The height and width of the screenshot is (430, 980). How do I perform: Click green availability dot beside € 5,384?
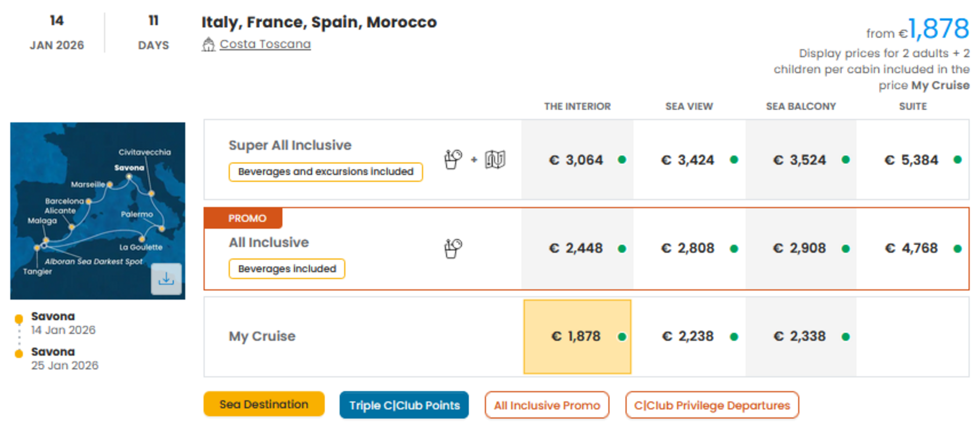[x=957, y=160]
